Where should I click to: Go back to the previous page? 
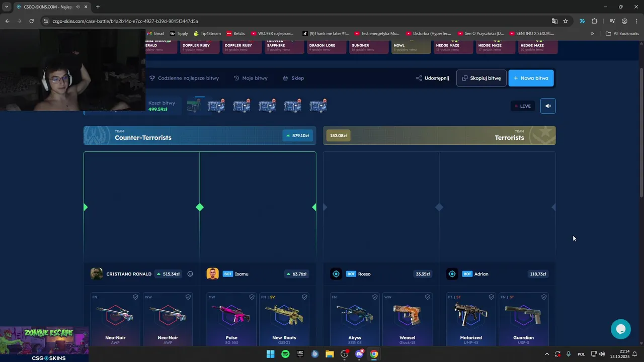coord(8,21)
